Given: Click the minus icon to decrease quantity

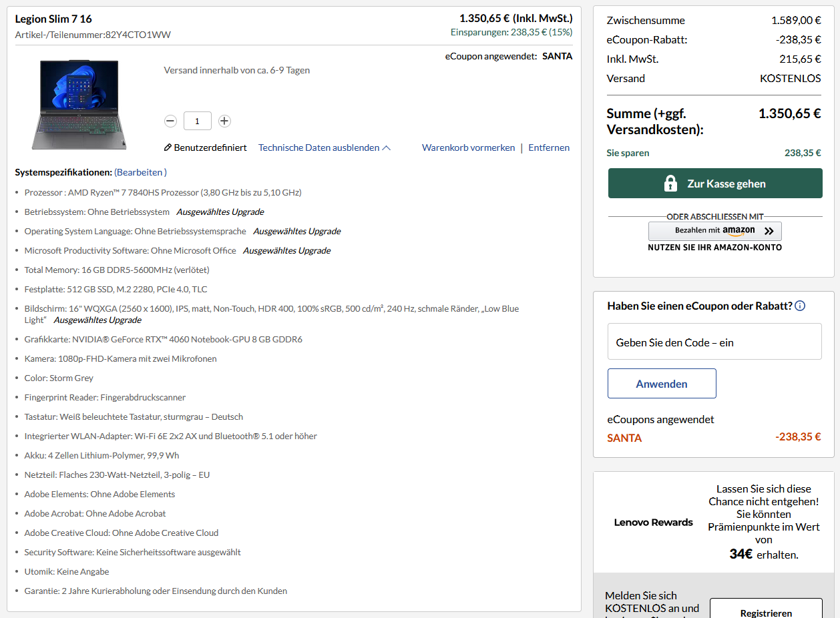Looking at the screenshot, I should [x=170, y=121].
